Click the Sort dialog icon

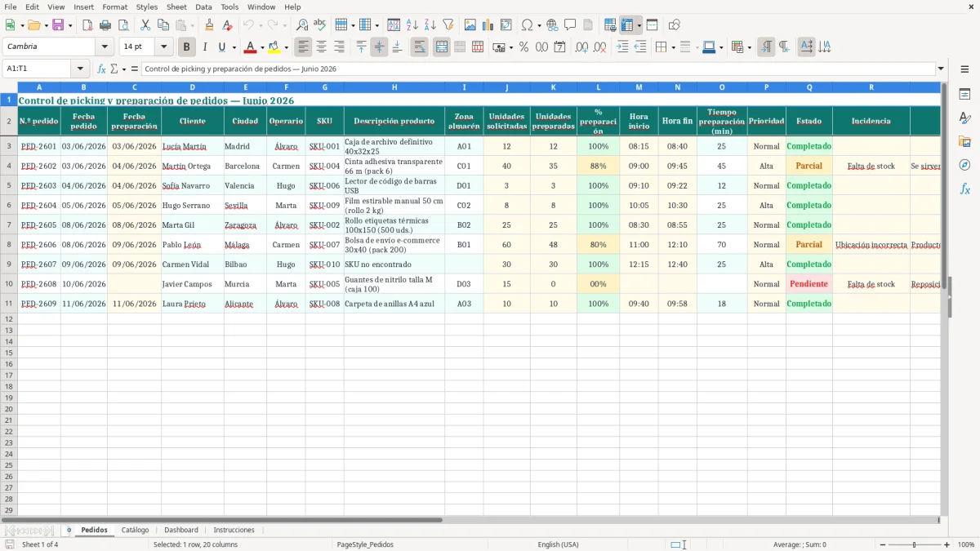point(394,25)
